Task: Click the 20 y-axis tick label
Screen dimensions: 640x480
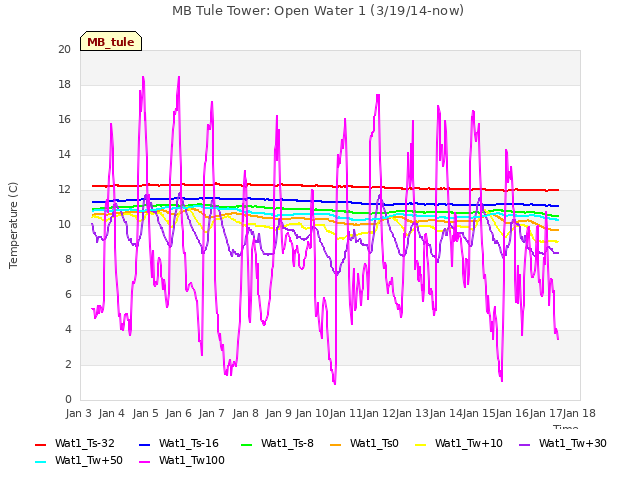Action: 64,49
